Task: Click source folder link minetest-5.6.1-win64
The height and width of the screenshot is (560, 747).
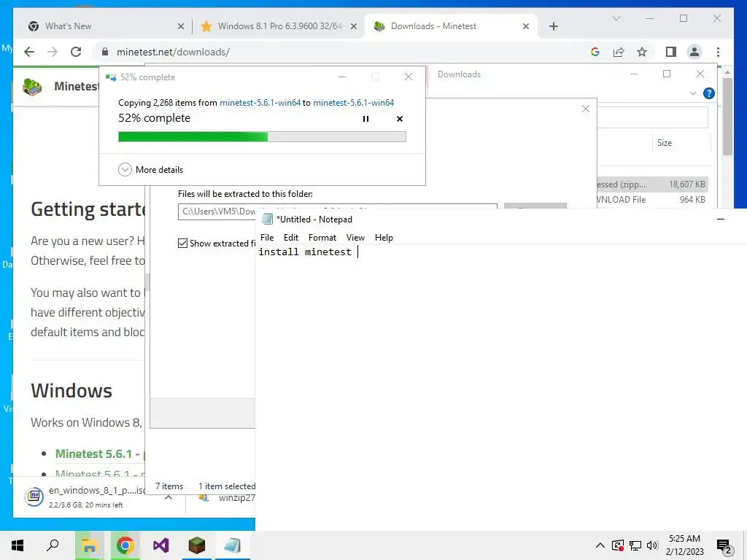Action: (x=260, y=102)
